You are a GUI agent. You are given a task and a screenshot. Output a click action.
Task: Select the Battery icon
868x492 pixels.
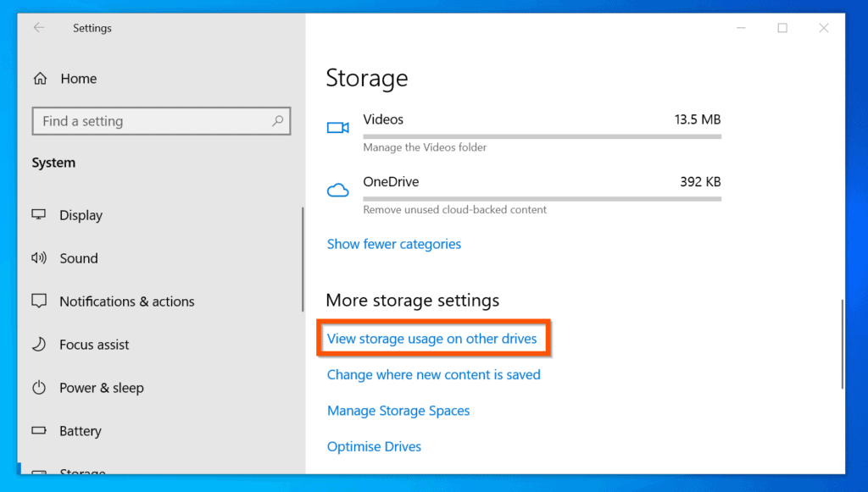pyautogui.click(x=39, y=431)
